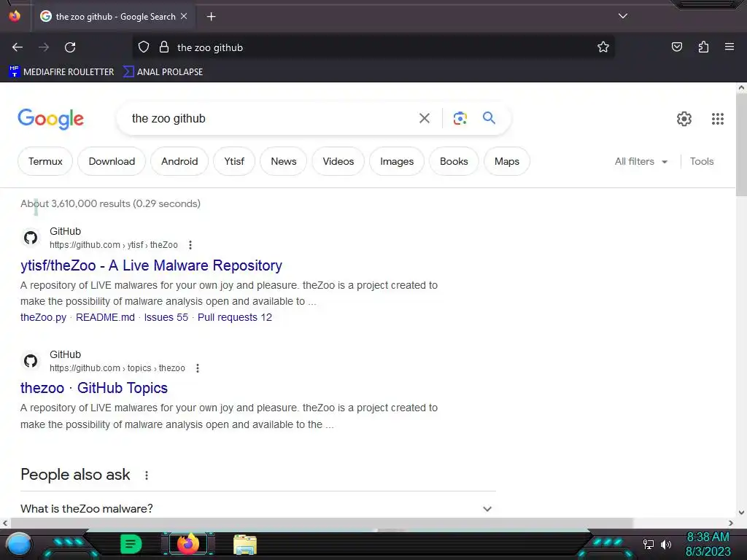Viewport: 747px width, 560px height.
Task: Click the Google logo
Action: tap(50, 119)
